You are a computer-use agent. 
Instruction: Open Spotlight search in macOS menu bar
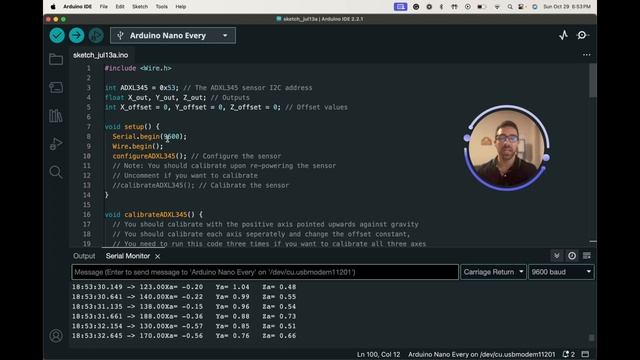click(x=510, y=7)
